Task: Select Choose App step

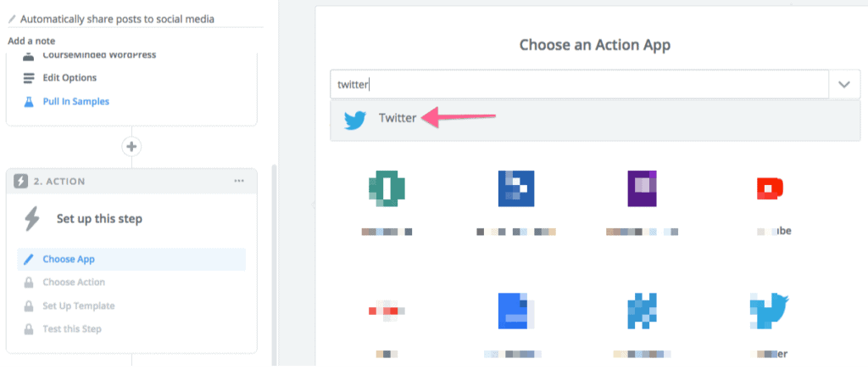Action: (x=131, y=259)
